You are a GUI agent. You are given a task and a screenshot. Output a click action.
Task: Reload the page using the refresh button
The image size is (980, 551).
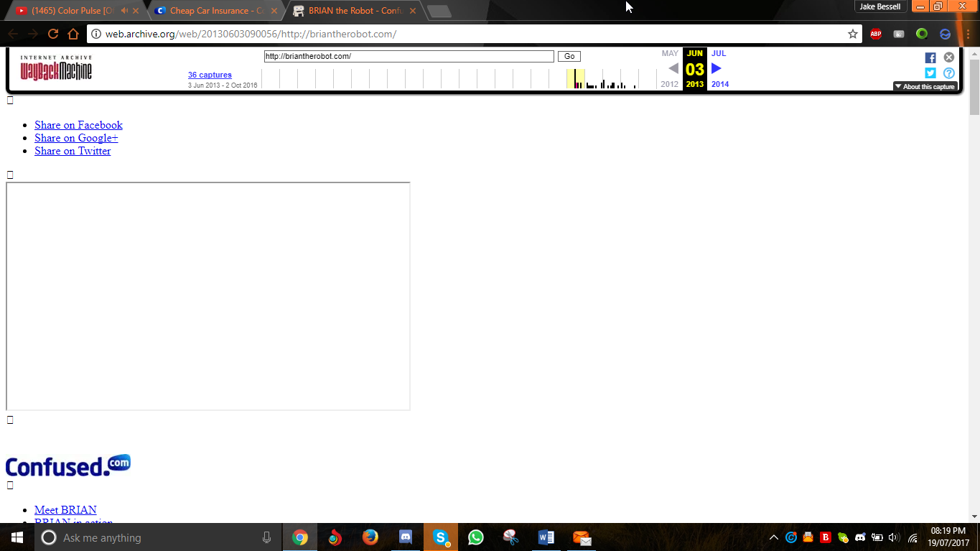point(52,34)
